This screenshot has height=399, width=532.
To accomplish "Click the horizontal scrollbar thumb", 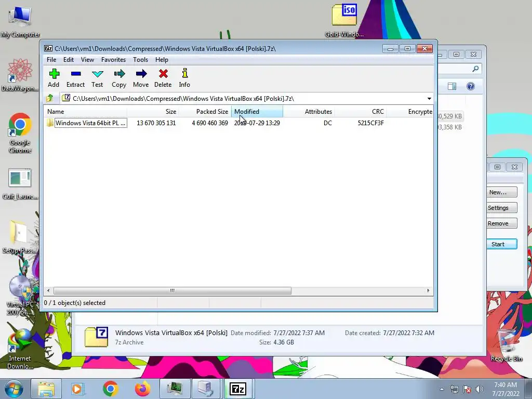I will pos(172,291).
